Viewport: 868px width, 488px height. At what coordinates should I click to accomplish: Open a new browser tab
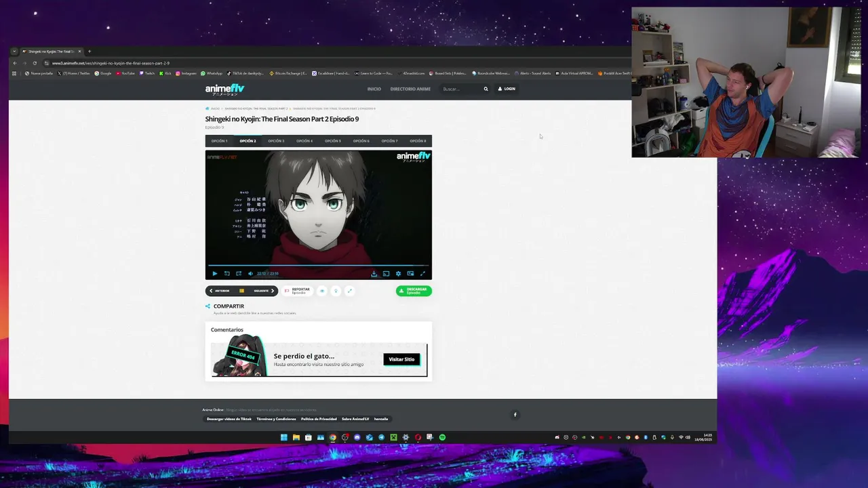pyautogui.click(x=90, y=52)
